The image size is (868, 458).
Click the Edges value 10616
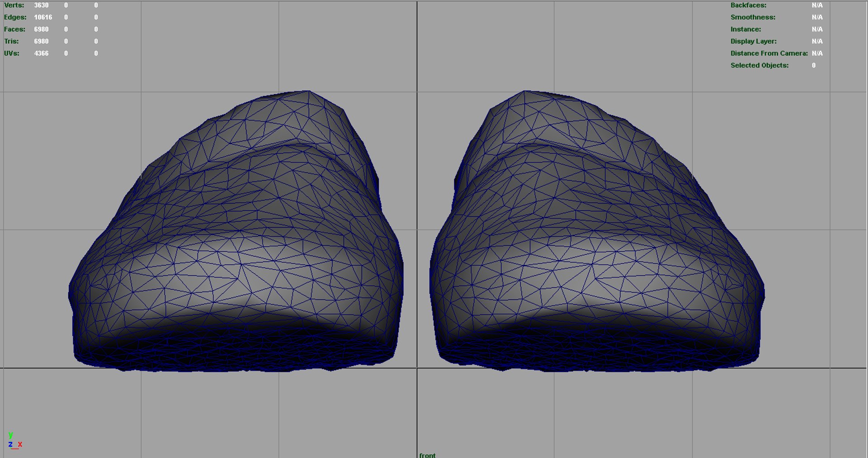(x=43, y=17)
